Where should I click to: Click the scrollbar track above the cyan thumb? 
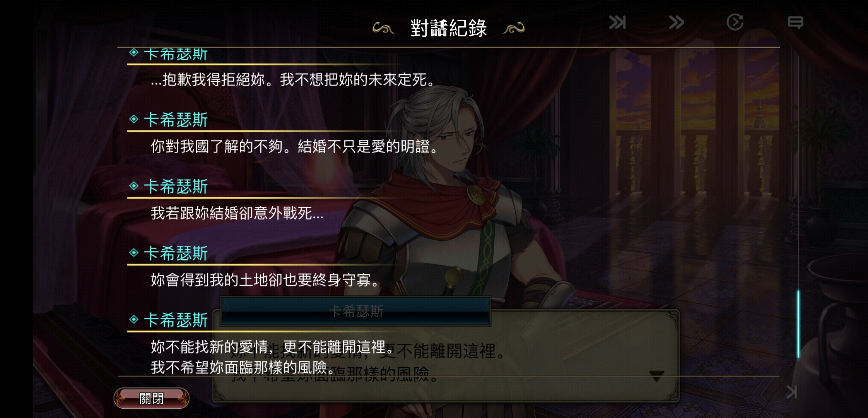click(x=798, y=172)
